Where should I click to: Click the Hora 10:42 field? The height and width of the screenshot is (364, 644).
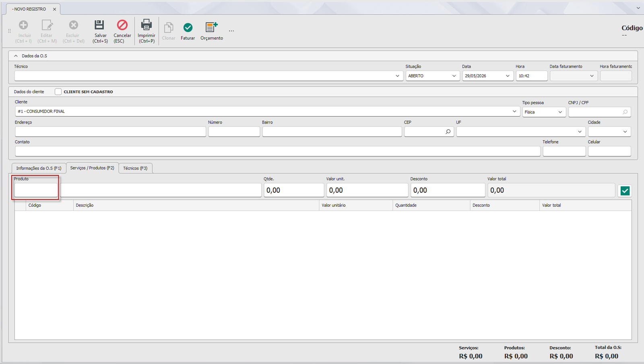pos(532,76)
